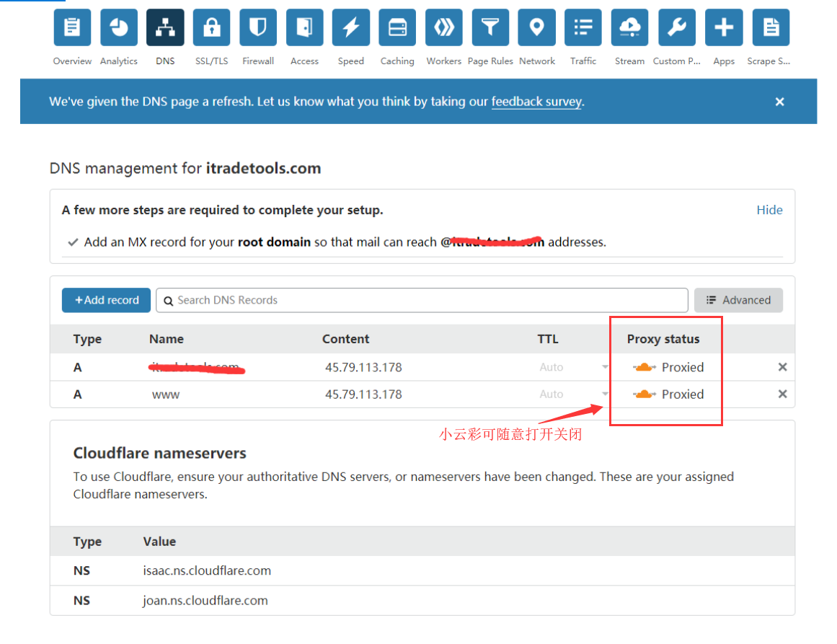Open the Apps plus icon
The width and height of the screenshot is (837, 644).
[724, 27]
